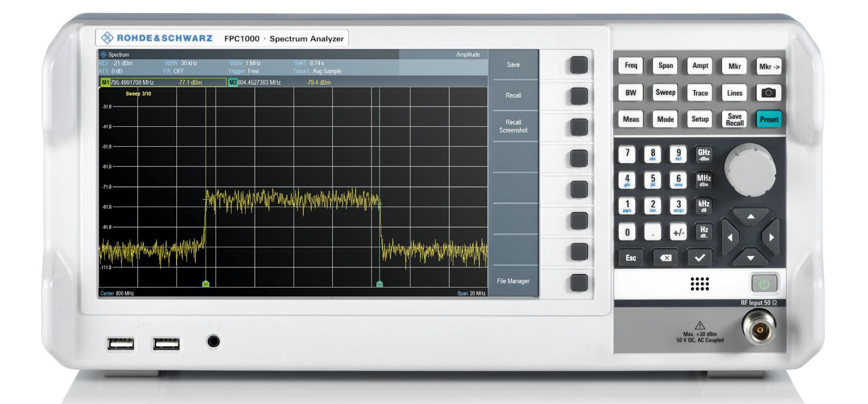868x404 pixels.
Task: Select the kHz unit key
Action: click(704, 206)
